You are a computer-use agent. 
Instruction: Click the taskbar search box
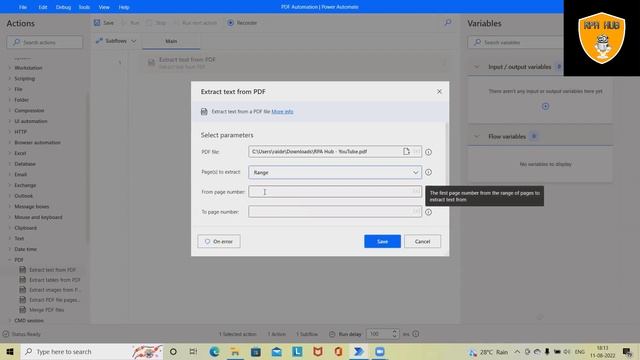(91, 351)
